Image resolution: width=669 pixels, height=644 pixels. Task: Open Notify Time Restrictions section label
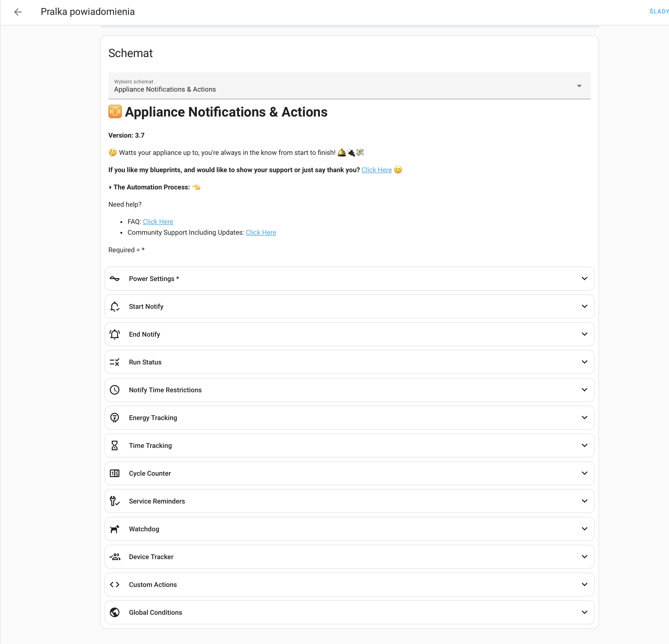pyautogui.click(x=165, y=390)
